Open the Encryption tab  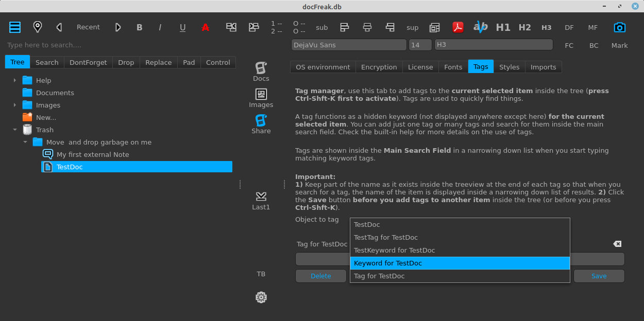pyautogui.click(x=379, y=67)
